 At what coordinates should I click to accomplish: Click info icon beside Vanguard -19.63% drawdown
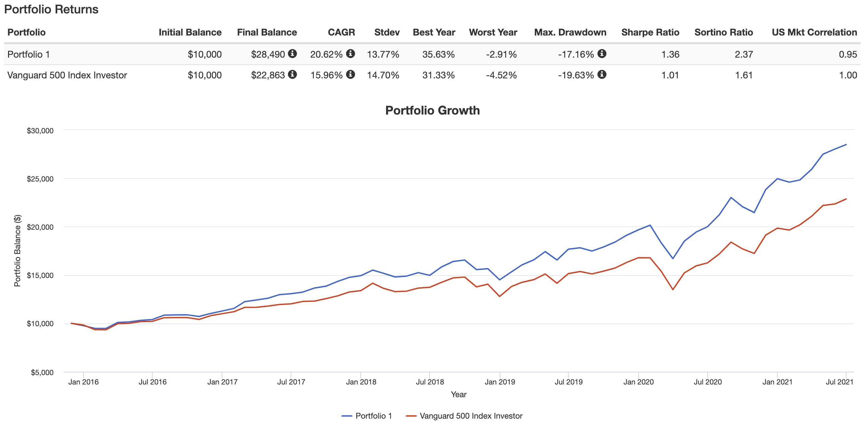coord(602,74)
